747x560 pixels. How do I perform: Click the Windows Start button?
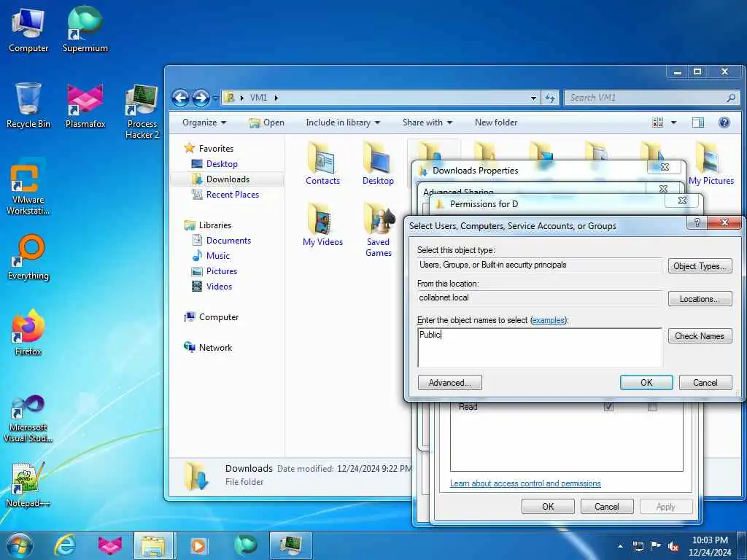pos(19,545)
